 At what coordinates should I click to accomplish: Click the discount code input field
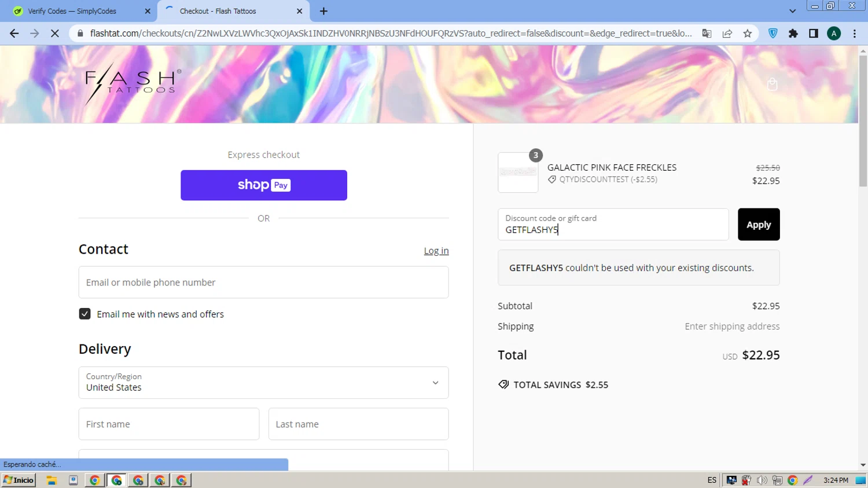pyautogui.click(x=613, y=225)
